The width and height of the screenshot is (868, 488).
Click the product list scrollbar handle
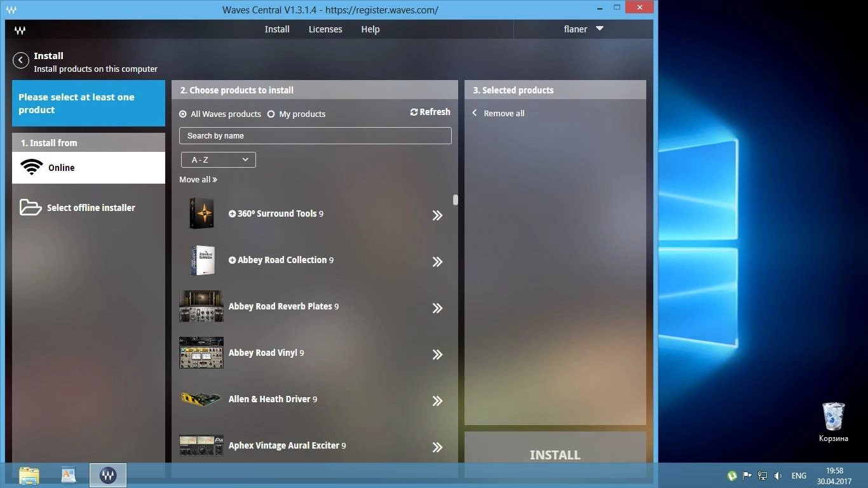coord(455,200)
